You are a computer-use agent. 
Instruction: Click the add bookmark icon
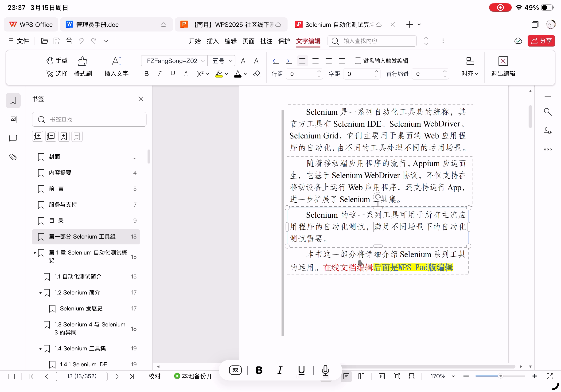63,136
